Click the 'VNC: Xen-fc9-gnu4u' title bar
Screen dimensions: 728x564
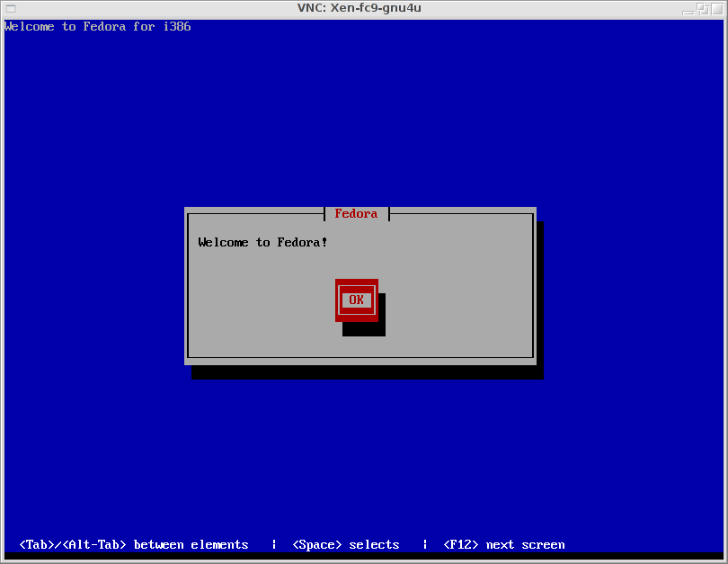(x=360, y=8)
